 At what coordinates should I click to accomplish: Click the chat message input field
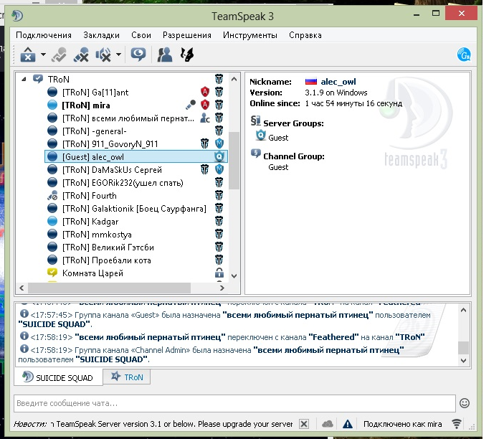(234, 403)
